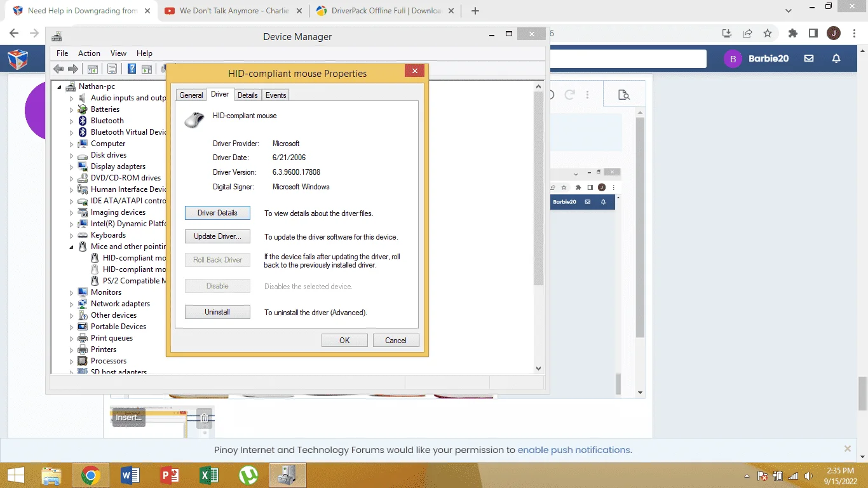Click Device Manager's forward arrow icon
Image resolution: width=868 pixels, height=488 pixels.
[72, 69]
